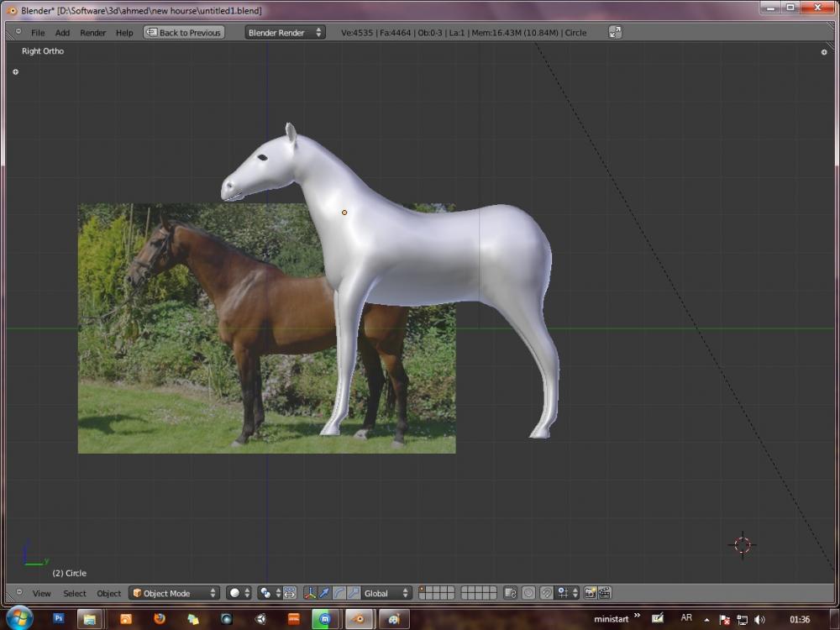Open the File menu

(x=38, y=33)
